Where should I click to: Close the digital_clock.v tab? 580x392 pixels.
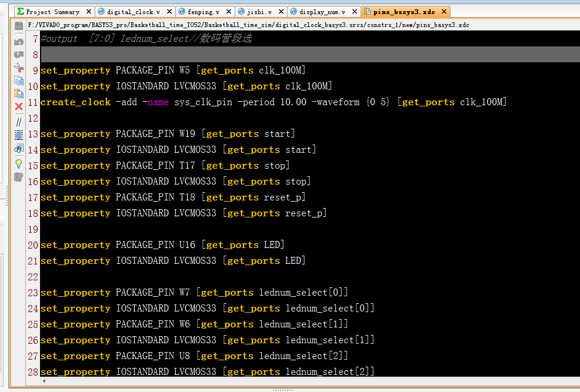(169, 12)
